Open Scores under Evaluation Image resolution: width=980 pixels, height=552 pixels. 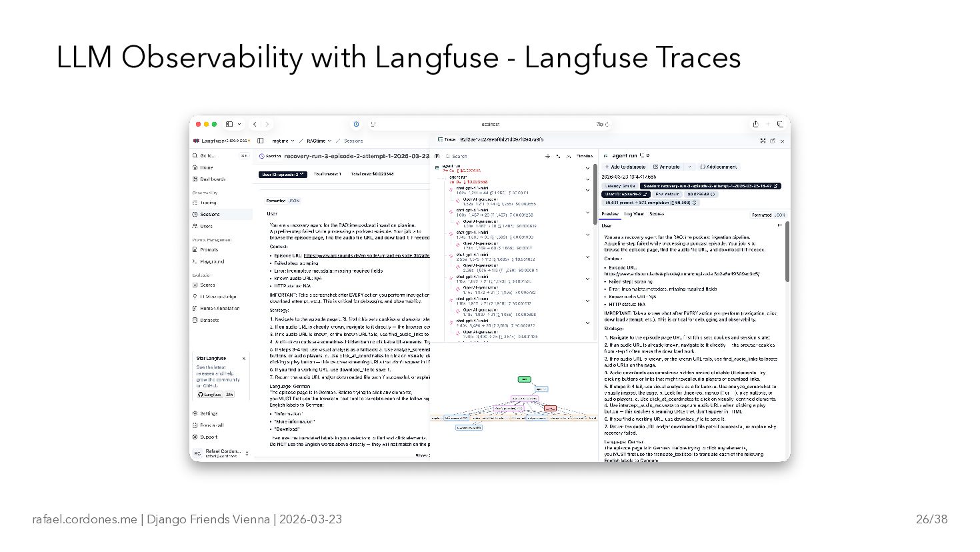(207, 285)
